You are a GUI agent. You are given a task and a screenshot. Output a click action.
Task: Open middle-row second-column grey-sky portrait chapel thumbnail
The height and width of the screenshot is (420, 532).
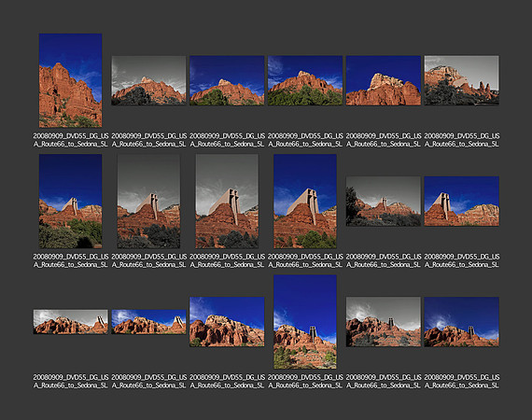pyautogui.click(x=148, y=202)
